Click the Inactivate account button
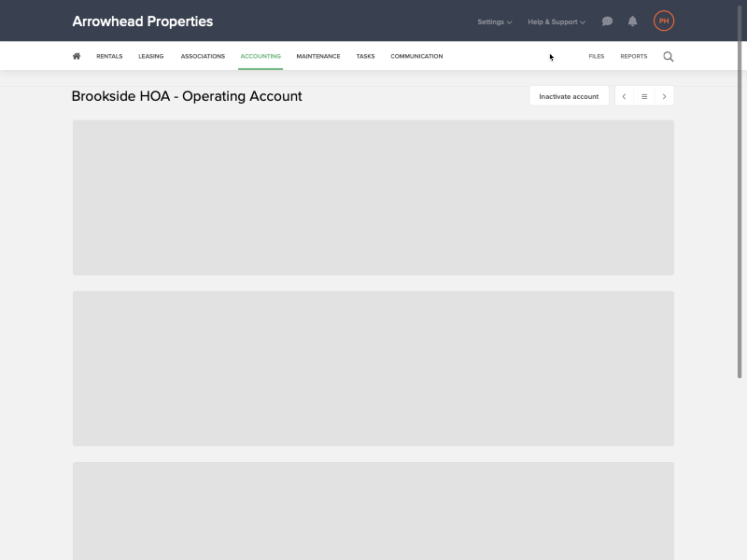The height and width of the screenshot is (560, 747). coord(569,96)
